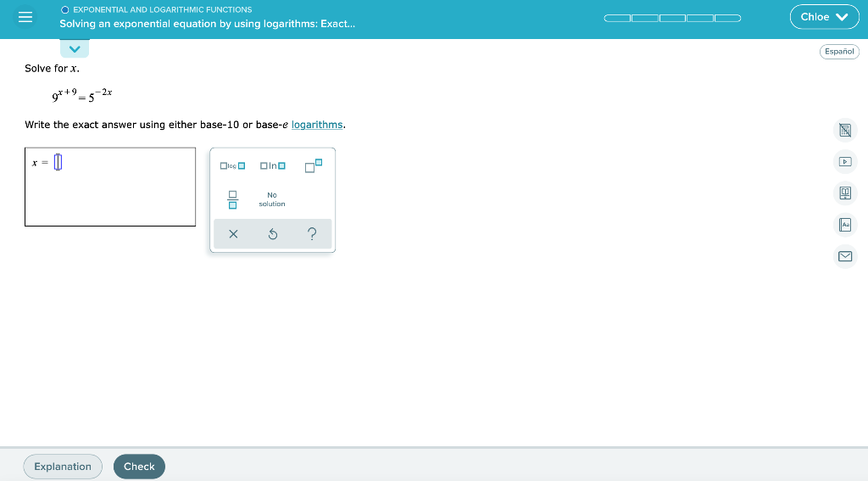Open the calculator tool icon
The width and height of the screenshot is (868, 481).
point(845,131)
